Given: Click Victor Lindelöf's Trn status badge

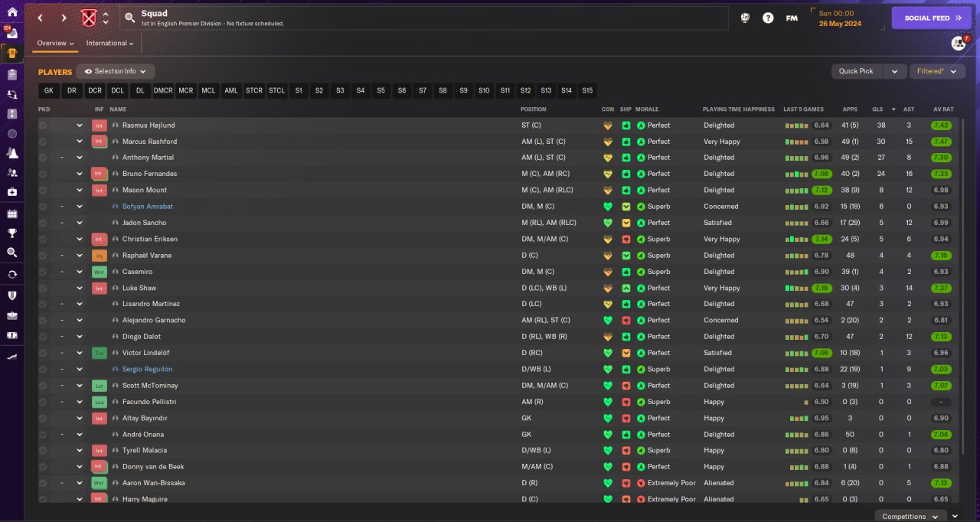Looking at the screenshot, I should click(99, 353).
